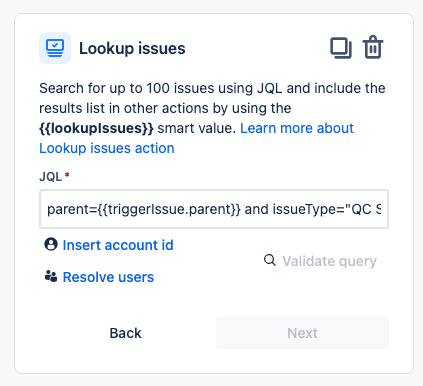Image resolution: width=423 pixels, height=386 pixels.
Task: Place cursor on triggerIssue.parent in the JQL text
Action: (x=168, y=209)
